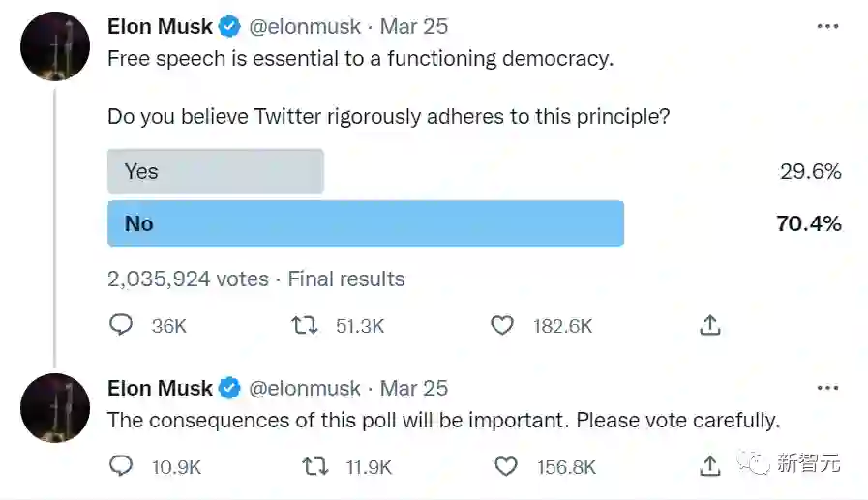Click profile avatar of the second tweet
868x500 pixels.
coord(55,407)
